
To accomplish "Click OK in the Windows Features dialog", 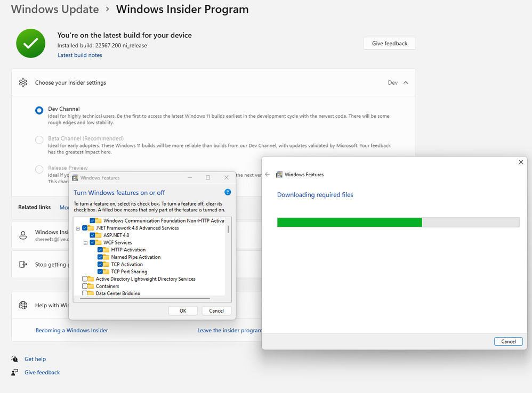I will tap(183, 310).
